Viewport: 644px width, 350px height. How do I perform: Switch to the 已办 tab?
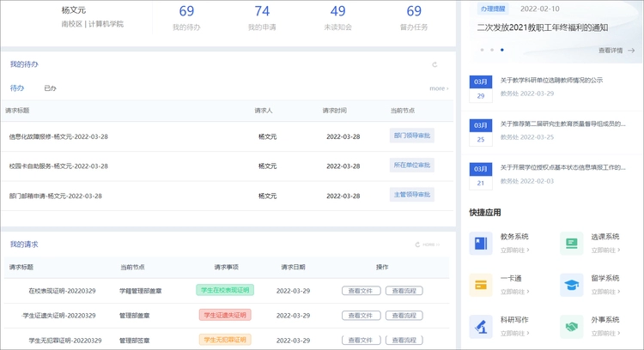[x=50, y=88]
